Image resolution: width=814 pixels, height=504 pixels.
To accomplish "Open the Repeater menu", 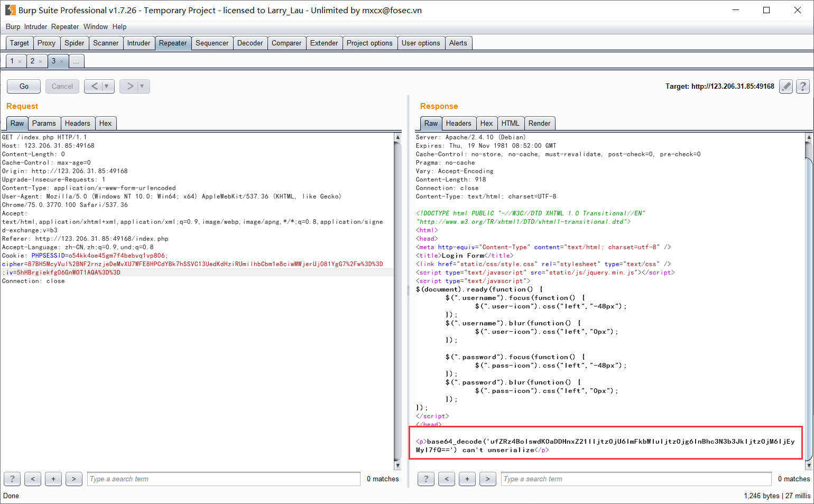I will (x=65, y=27).
